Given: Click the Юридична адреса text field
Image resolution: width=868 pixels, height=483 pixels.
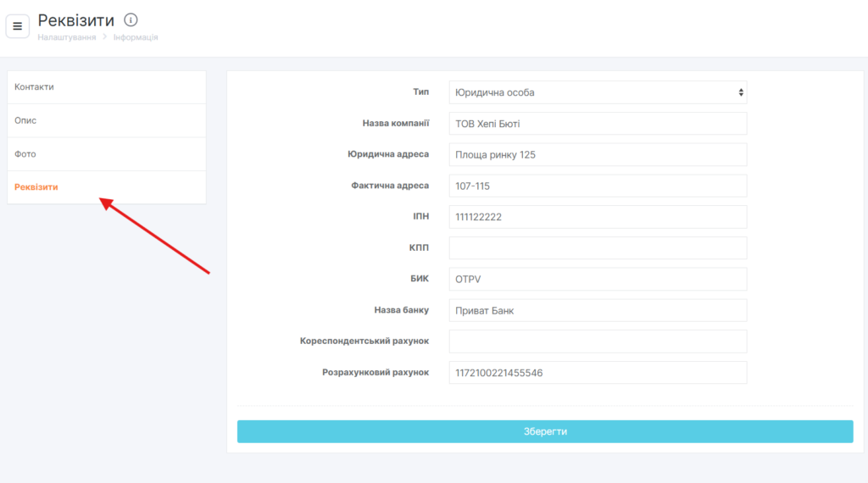Looking at the screenshot, I should point(598,155).
